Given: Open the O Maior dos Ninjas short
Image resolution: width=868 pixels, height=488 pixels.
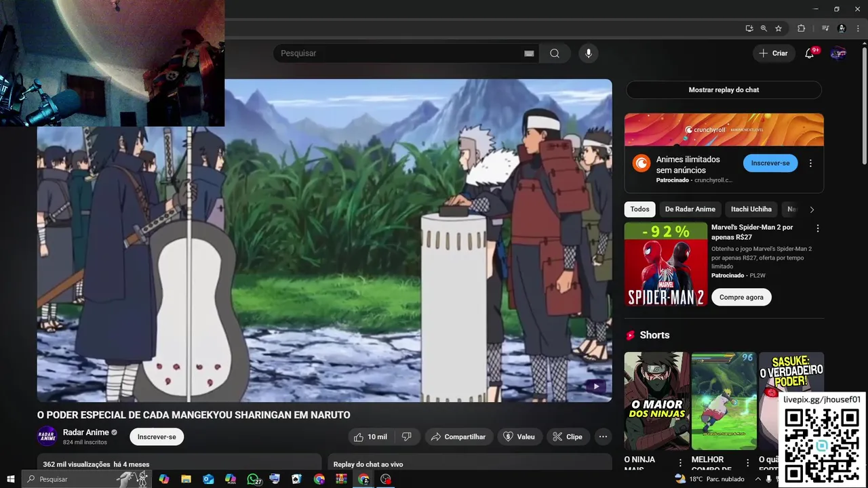Looking at the screenshot, I should [x=656, y=401].
